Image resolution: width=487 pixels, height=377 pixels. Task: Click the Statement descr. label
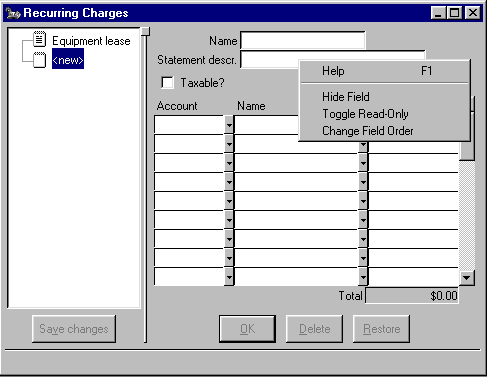[x=197, y=60]
